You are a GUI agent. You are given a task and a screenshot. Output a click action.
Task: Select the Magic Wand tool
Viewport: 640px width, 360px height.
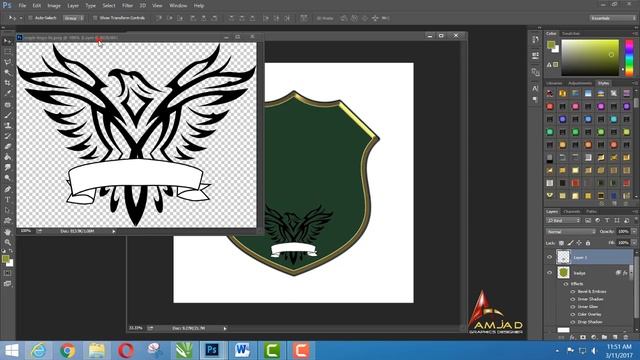(x=7, y=72)
